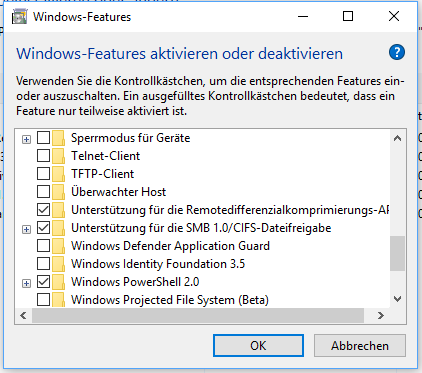Tick the Überwachter Host checkbox
Image resolution: width=422 pixels, height=373 pixels.
point(43,191)
